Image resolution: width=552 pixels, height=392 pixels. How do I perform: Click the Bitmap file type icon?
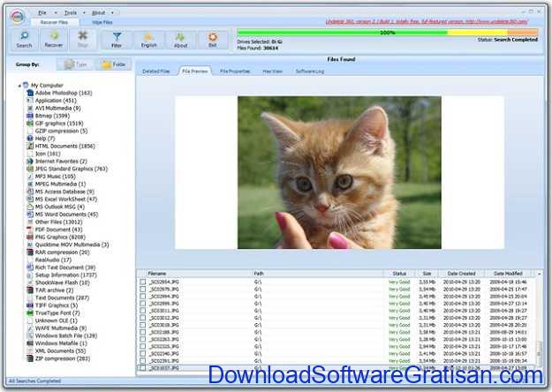click(x=30, y=116)
